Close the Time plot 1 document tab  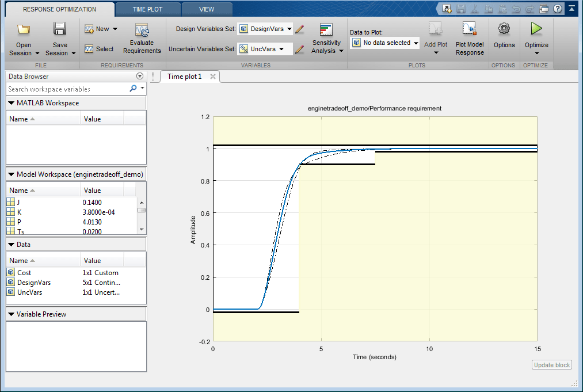click(x=213, y=77)
